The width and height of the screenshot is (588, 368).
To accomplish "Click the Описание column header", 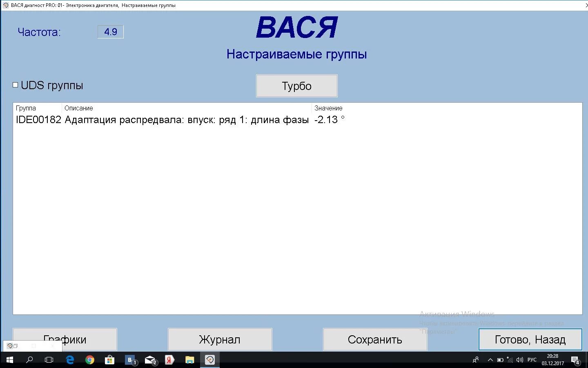I will point(187,108).
